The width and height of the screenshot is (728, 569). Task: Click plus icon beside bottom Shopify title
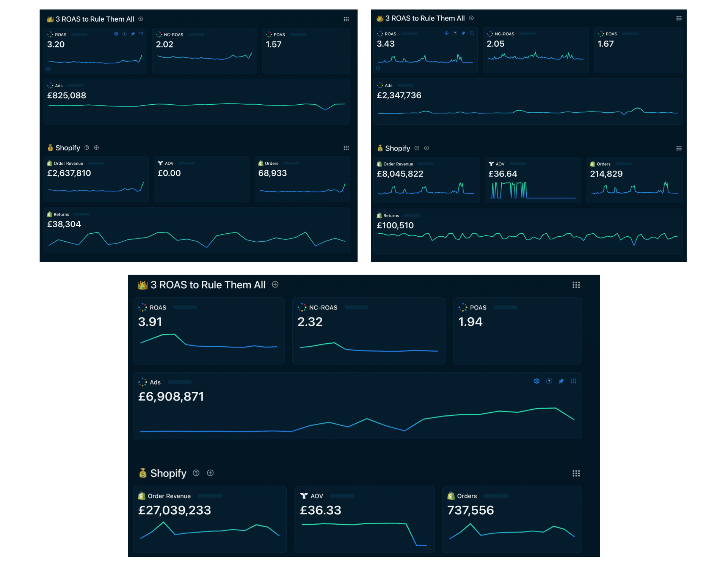pos(210,473)
